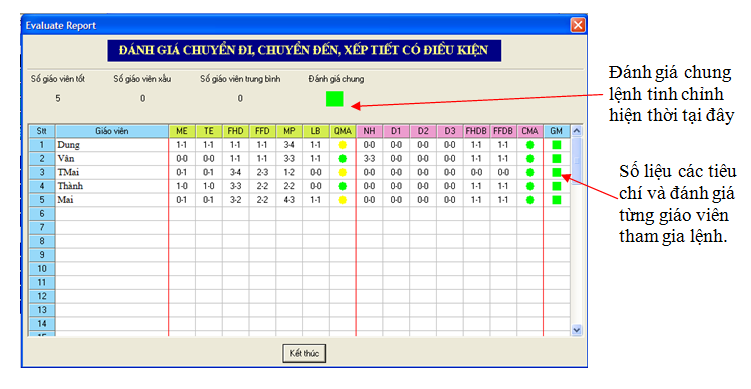Screen dimensions: 751x389
Task: Click the FFD column header
Action: point(262,131)
